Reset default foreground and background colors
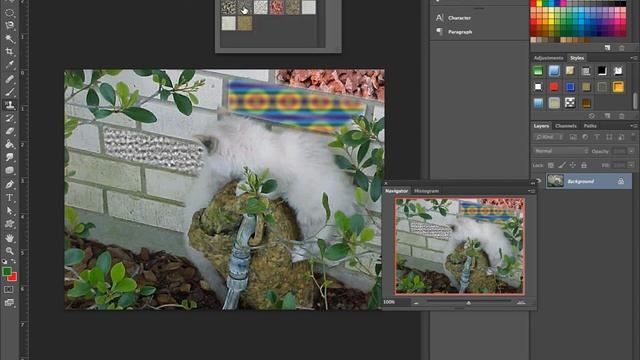 [x=4, y=262]
